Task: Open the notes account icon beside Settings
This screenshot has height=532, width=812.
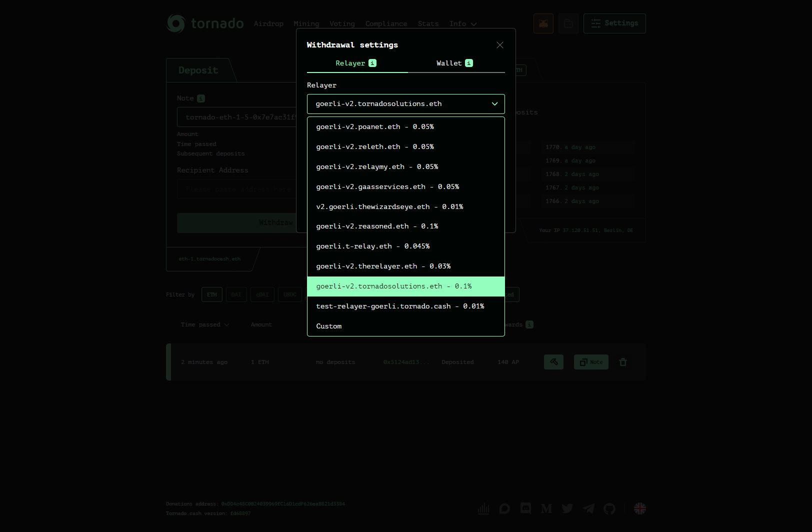Action: (x=568, y=23)
